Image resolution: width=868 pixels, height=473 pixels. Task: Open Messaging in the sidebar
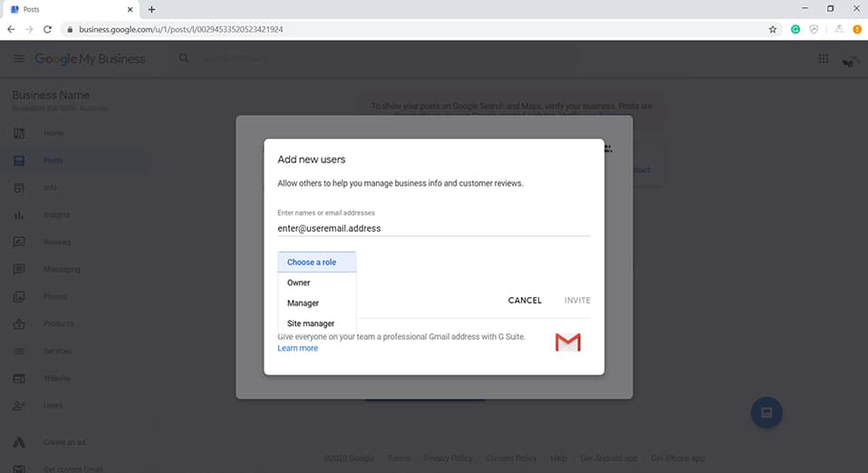[62, 269]
